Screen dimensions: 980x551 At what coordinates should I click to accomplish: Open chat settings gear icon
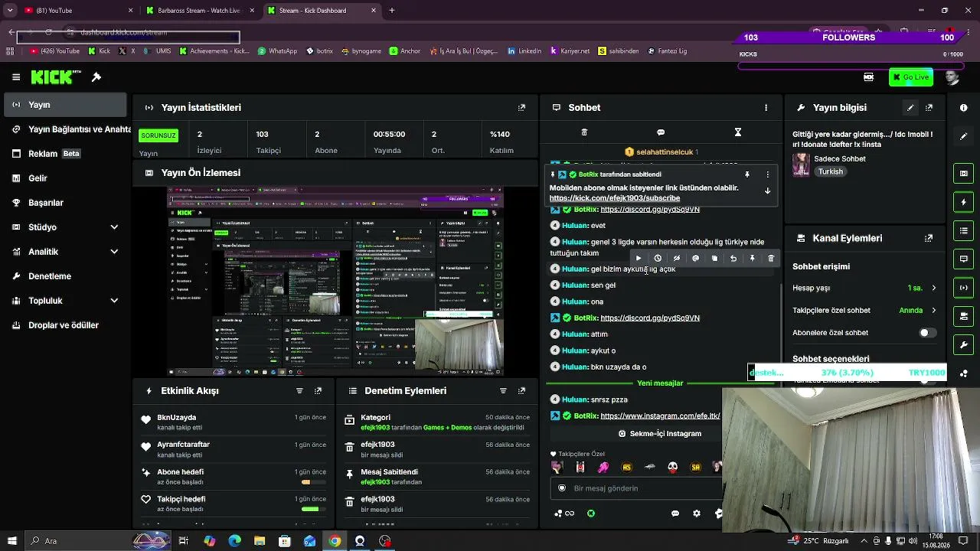(x=697, y=514)
